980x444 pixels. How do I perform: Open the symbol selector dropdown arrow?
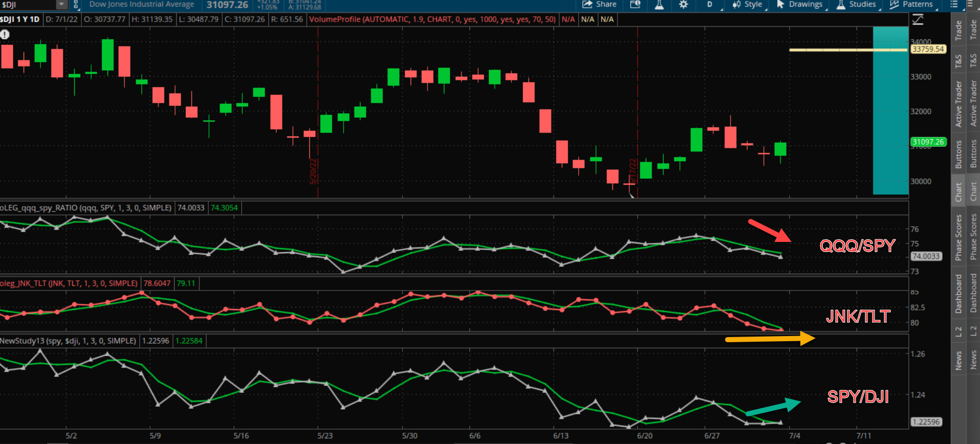(x=61, y=5)
